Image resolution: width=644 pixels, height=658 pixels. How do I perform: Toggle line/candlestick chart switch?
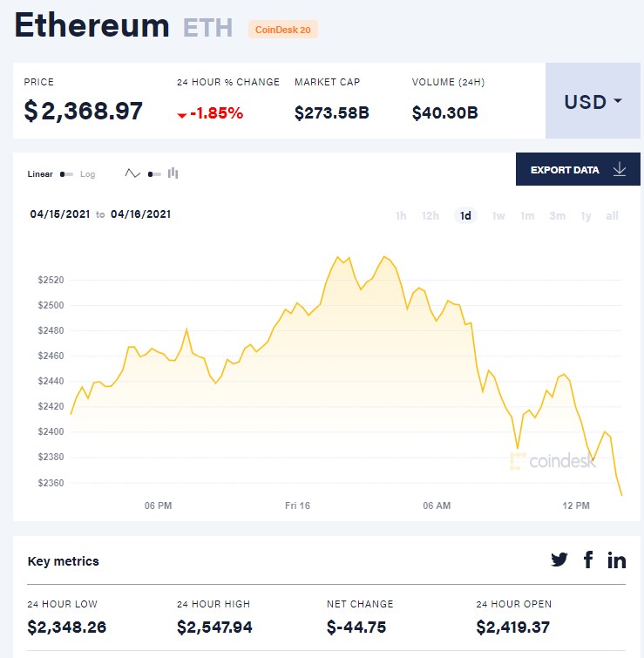tap(153, 174)
